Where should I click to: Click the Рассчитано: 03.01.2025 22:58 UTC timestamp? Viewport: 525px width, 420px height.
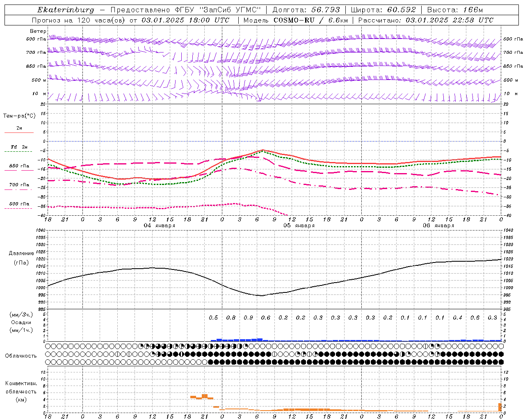[x=426, y=20]
